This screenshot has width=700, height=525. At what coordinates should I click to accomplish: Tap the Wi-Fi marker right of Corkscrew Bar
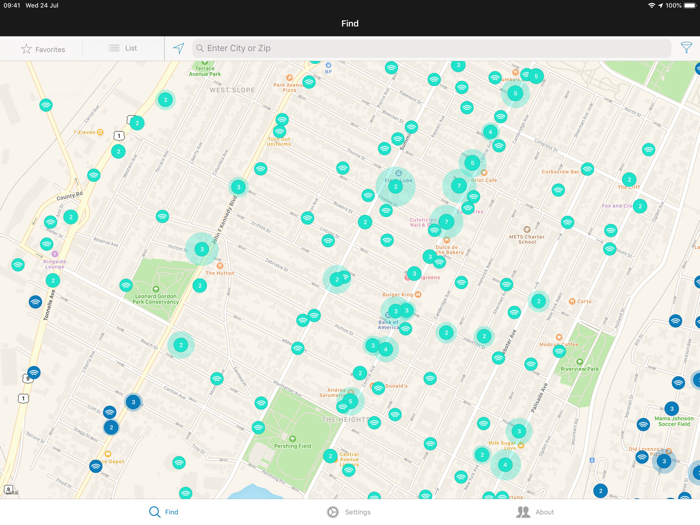coord(588,168)
